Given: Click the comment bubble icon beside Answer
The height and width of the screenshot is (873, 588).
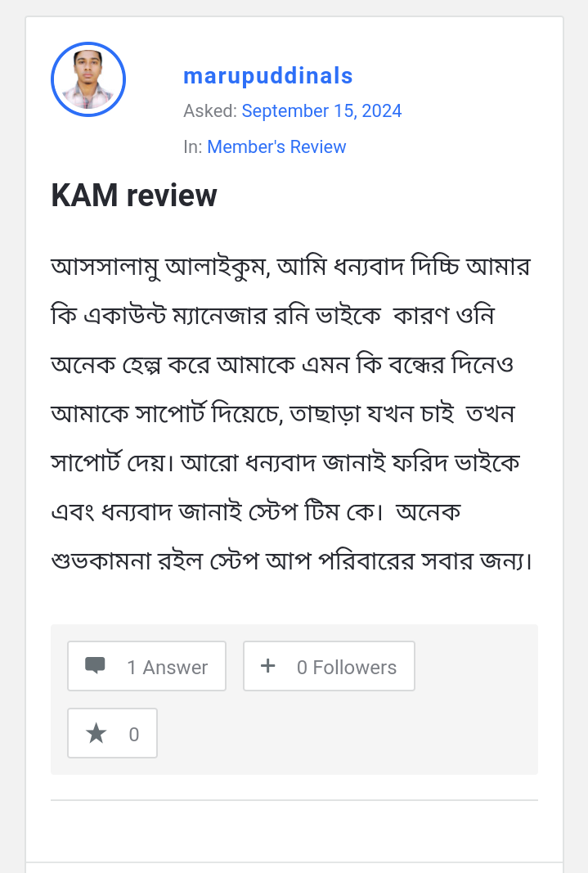Looking at the screenshot, I should click(95, 666).
